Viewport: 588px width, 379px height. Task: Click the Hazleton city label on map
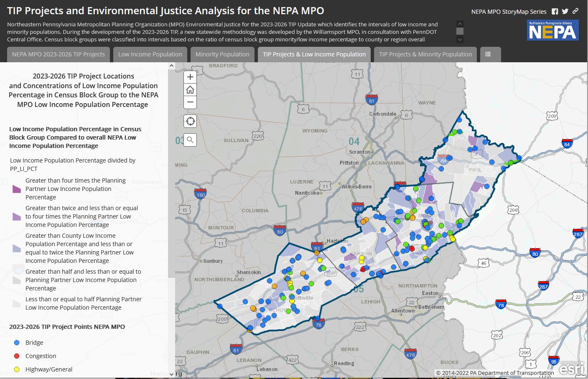click(337, 241)
